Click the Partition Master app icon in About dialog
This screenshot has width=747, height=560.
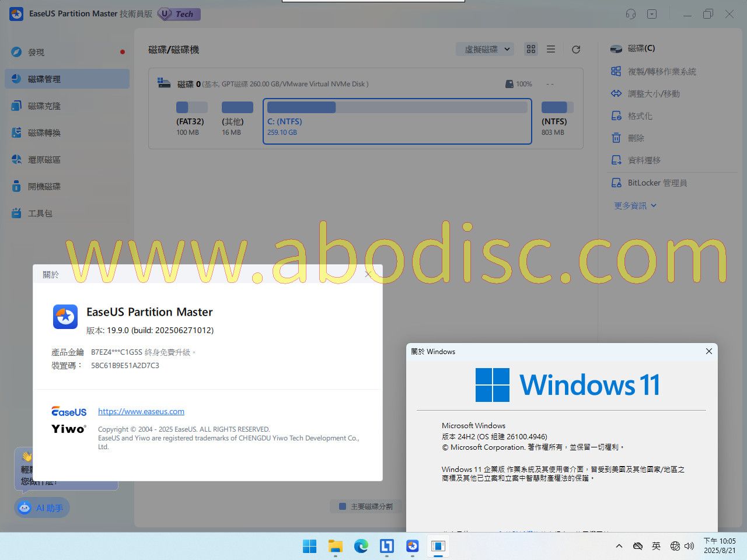pyautogui.click(x=65, y=317)
